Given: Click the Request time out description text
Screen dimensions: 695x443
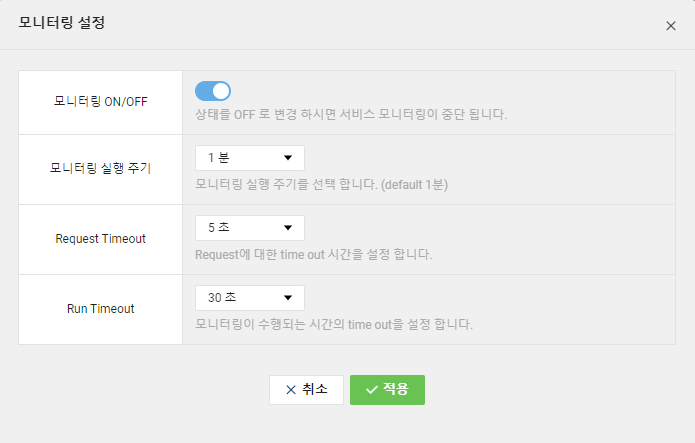Looking at the screenshot, I should coord(314,254).
